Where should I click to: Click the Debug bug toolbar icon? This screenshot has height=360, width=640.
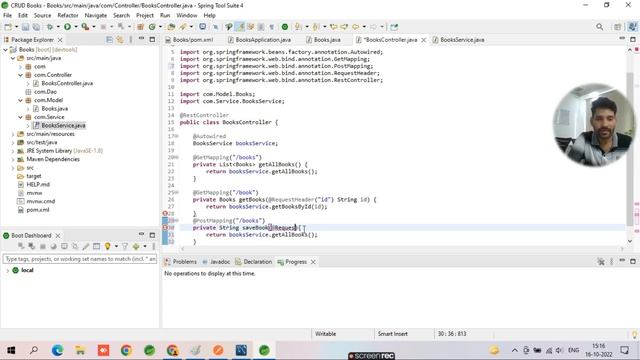[x=50, y=27]
